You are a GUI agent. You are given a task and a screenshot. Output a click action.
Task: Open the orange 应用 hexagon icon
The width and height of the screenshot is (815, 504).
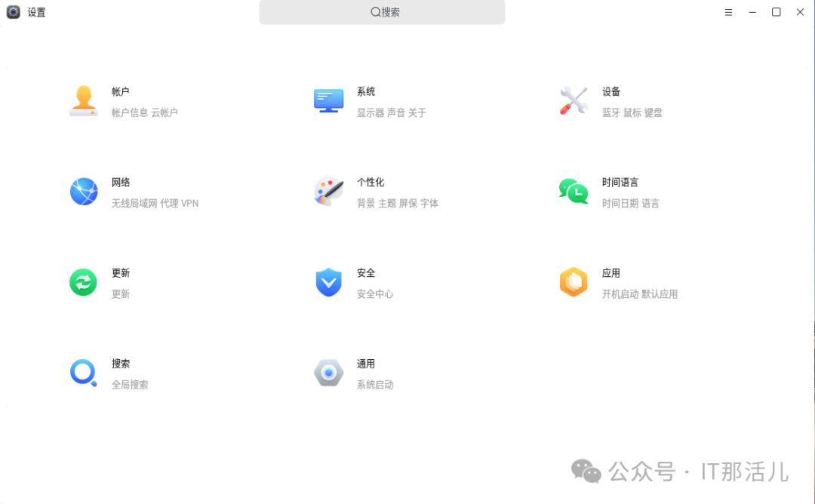[x=574, y=282]
